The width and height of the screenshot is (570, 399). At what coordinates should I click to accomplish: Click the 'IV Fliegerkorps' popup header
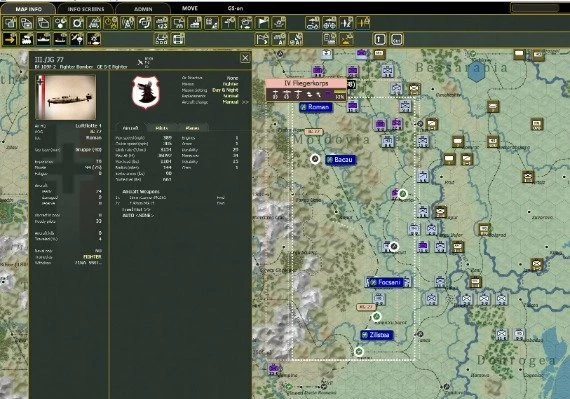click(x=306, y=83)
